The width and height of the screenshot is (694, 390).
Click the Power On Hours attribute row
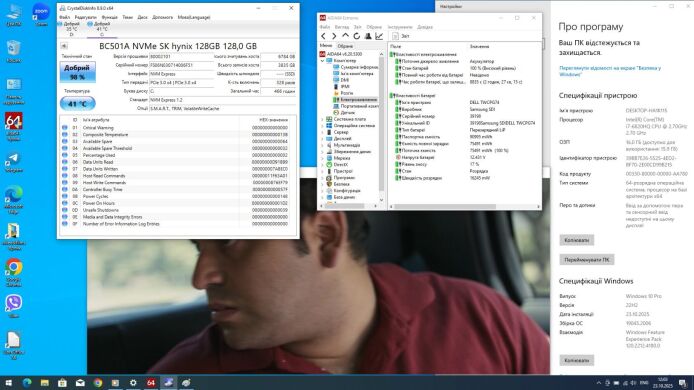pyautogui.click(x=177, y=203)
